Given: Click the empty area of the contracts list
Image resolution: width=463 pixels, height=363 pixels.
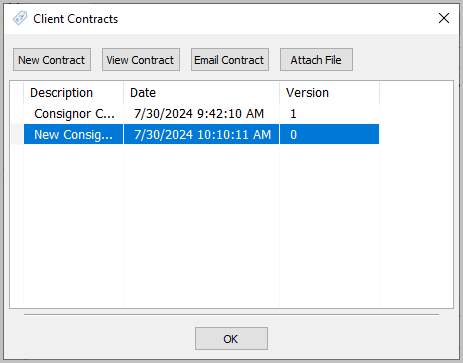Looking at the screenshot, I should (x=231, y=226).
